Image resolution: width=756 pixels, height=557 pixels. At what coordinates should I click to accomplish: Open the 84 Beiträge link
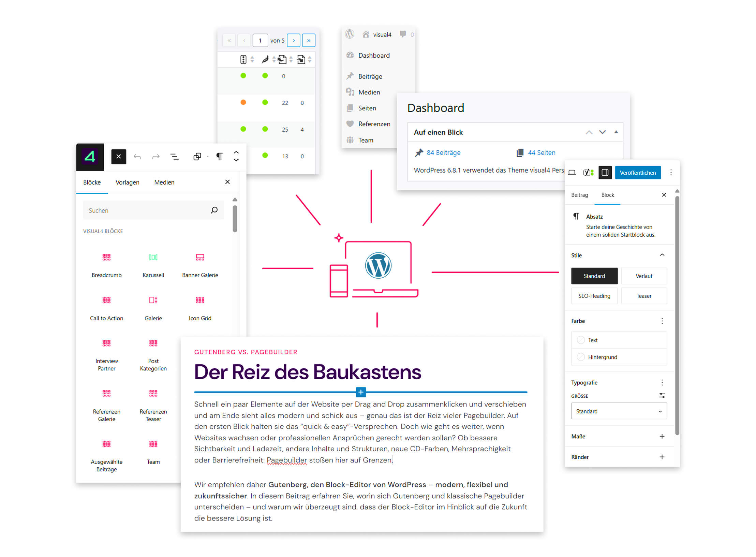[x=443, y=152]
